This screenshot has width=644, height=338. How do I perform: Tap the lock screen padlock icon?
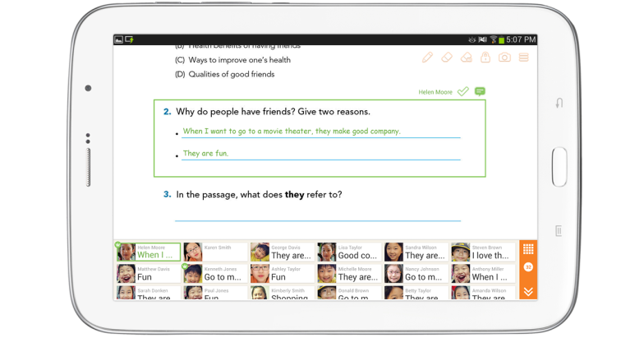tap(485, 58)
